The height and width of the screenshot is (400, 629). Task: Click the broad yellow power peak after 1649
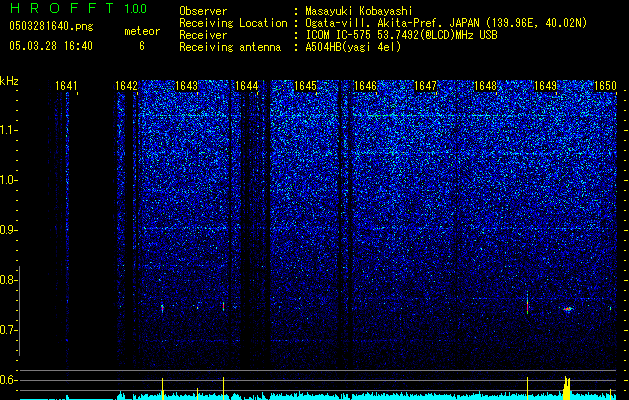pos(566,388)
